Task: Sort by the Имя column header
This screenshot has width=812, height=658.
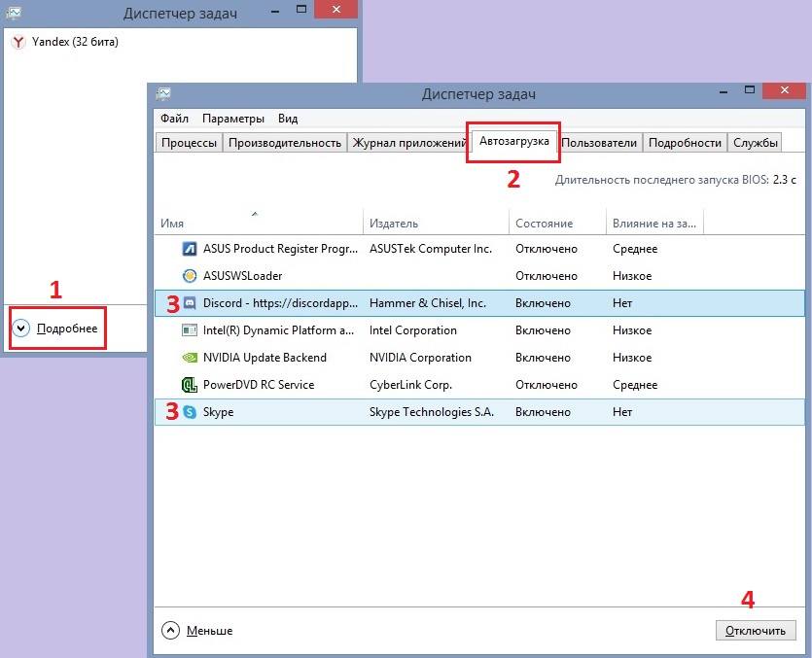Action: 259,224
